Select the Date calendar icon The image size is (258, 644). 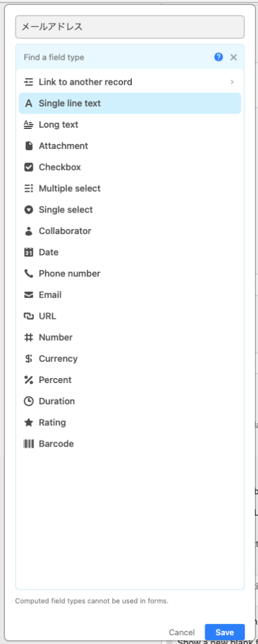(28, 252)
